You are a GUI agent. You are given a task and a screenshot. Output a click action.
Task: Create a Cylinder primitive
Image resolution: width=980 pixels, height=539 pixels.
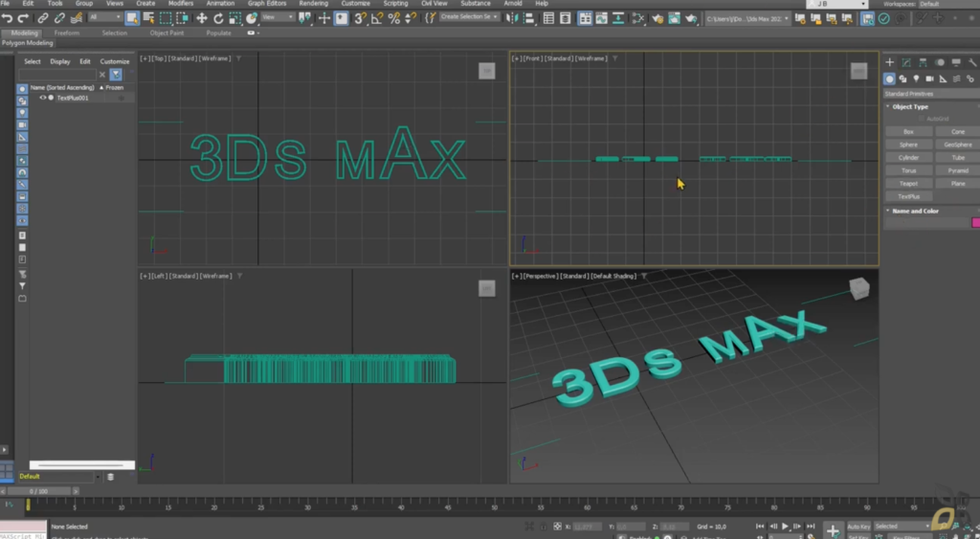tap(909, 158)
